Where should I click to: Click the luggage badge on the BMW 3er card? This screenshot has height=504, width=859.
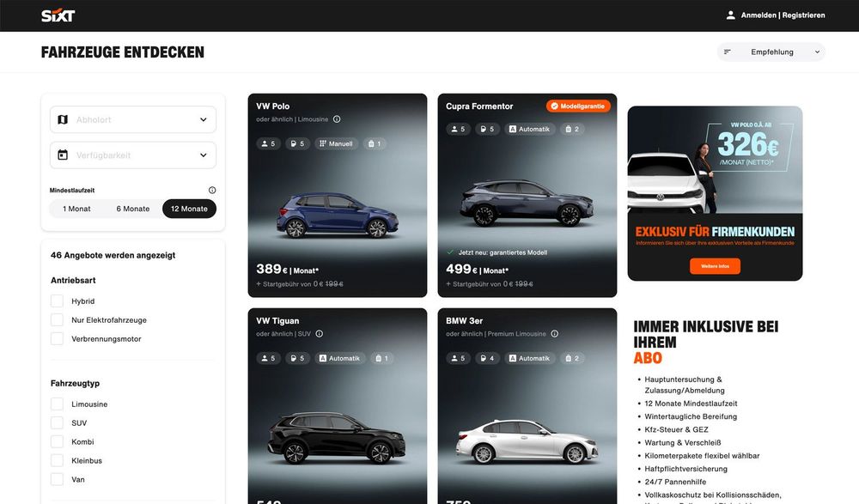point(572,358)
